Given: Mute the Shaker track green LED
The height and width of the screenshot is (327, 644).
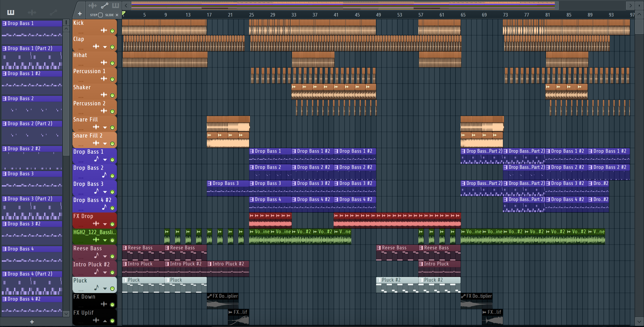Looking at the screenshot, I should click(112, 95).
